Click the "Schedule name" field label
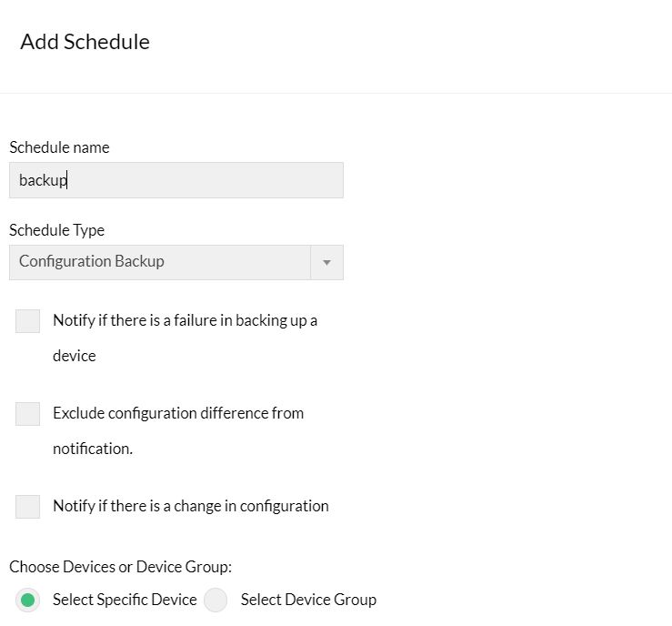 point(59,147)
